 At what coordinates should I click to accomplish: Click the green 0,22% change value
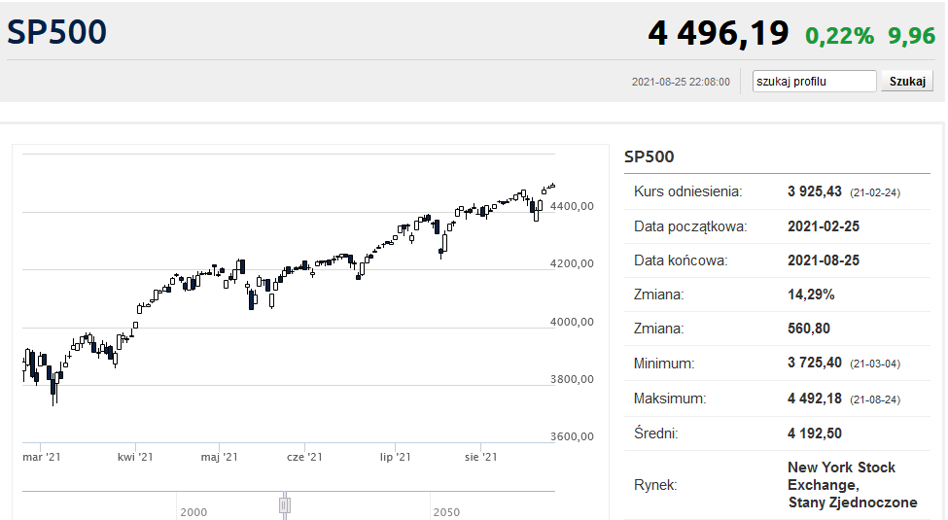[840, 37]
